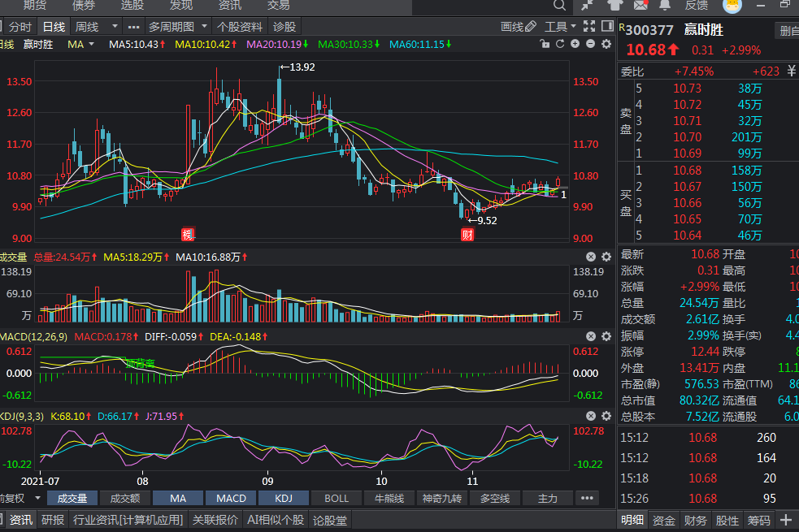Open the mail inbox icon
The width and height of the screenshot is (799, 532).
coord(641,5)
